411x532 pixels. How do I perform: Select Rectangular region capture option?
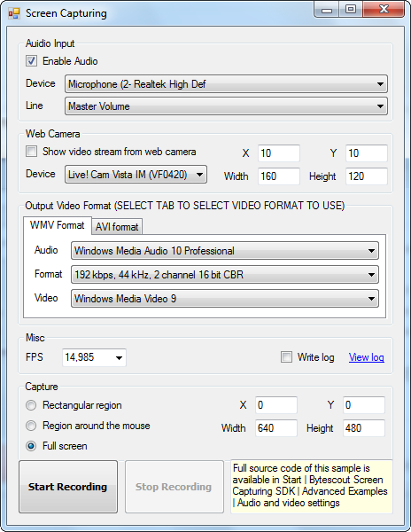[x=31, y=405]
